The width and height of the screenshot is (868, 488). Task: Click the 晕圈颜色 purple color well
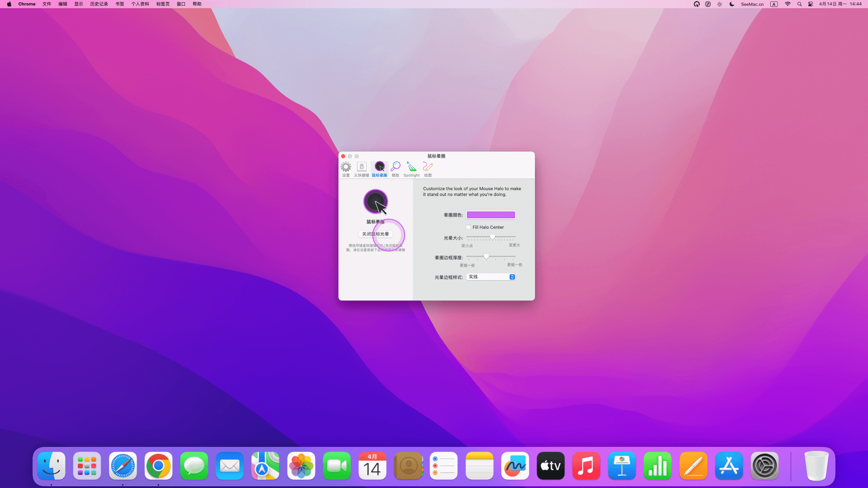[491, 215]
